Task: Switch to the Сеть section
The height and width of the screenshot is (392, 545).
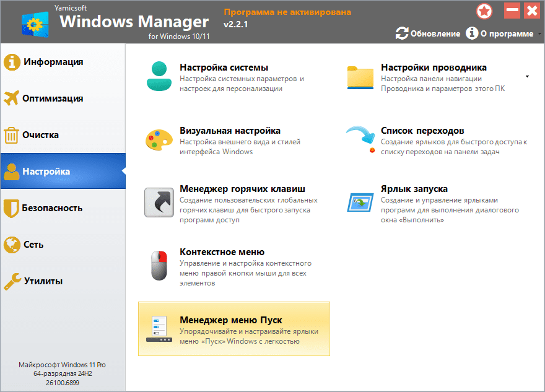Action: coord(63,245)
